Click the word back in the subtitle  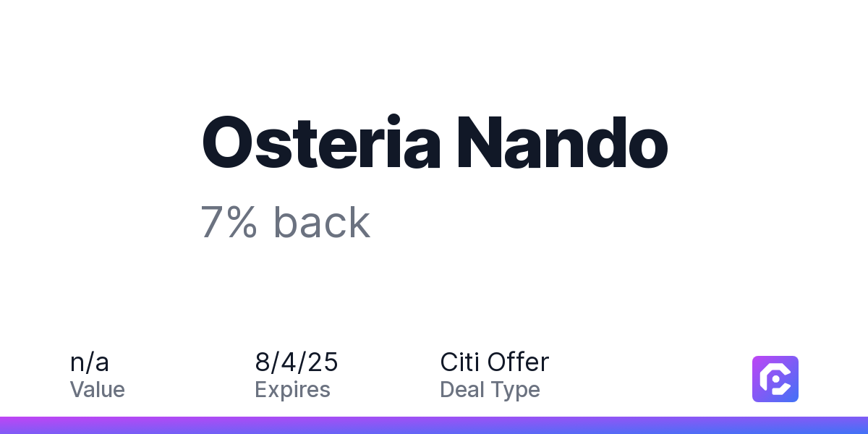click(322, 222)
